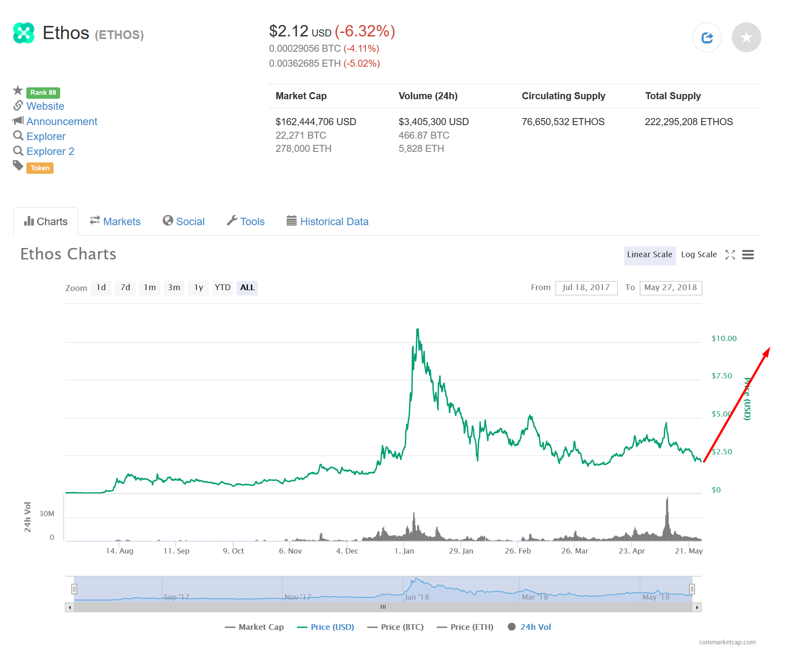Click the tag icon beside Token
The image size is (803, 672).
click(18, 165)
